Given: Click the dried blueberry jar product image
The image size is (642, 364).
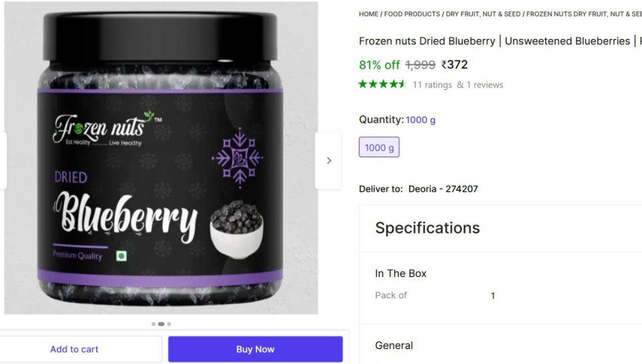Looking at the screenshot, I should click(x=161, y=158).
